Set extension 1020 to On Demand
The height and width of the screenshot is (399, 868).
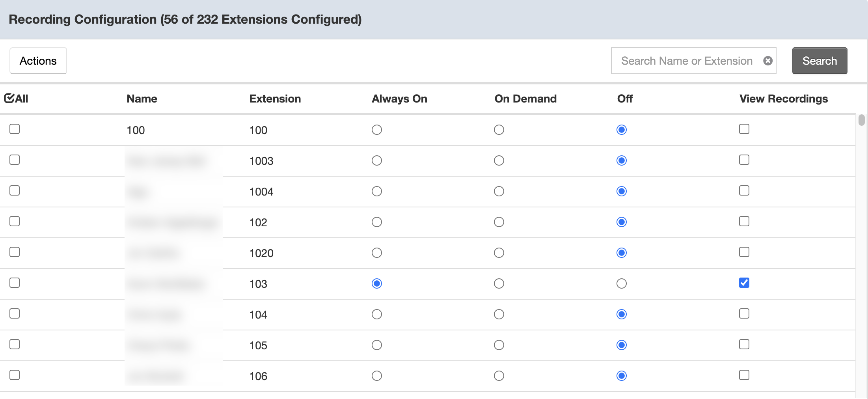pos(499,253)
